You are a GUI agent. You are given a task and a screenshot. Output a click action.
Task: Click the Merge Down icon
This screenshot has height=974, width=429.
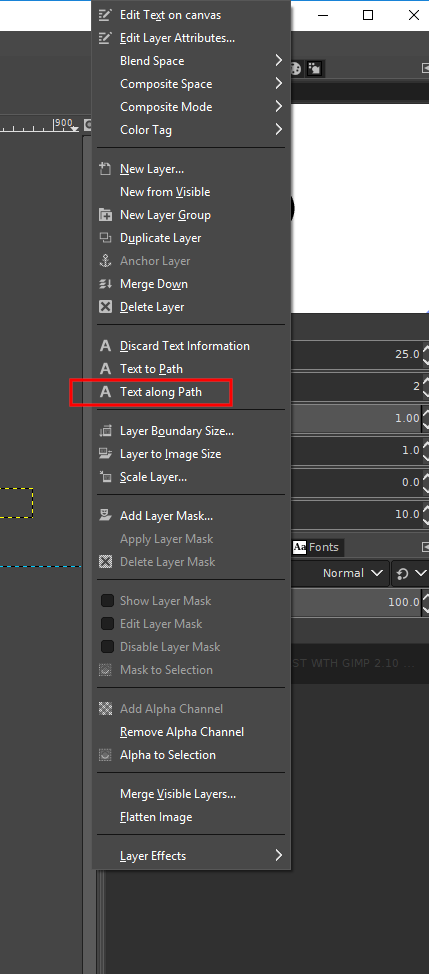pyautogui.click(x=106, y=284)
